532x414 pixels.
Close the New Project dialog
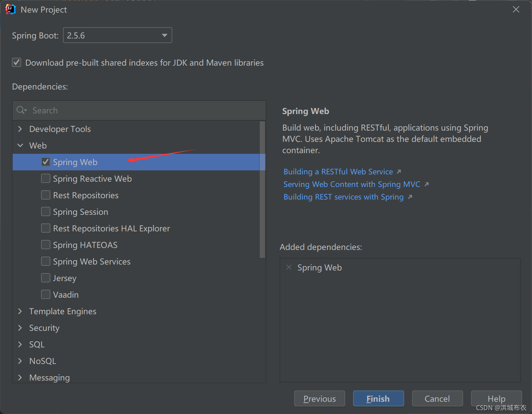(x=516, y=10)
